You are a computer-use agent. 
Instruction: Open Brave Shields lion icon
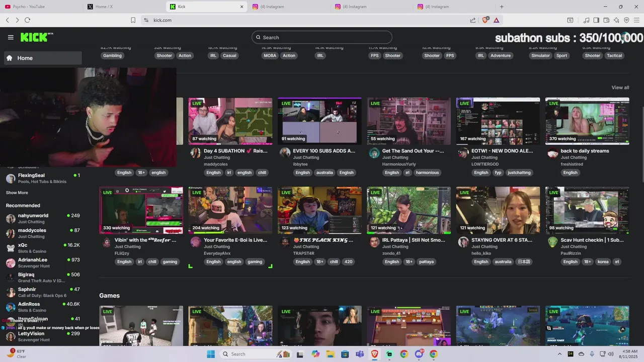point(486,20)
